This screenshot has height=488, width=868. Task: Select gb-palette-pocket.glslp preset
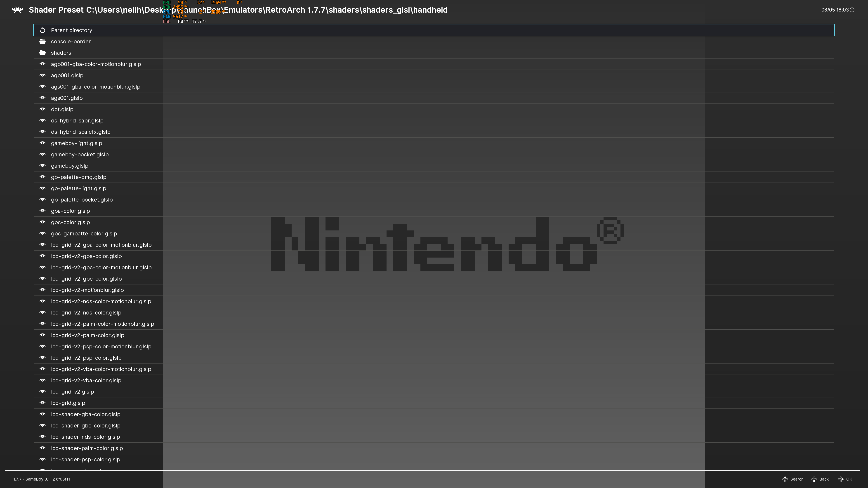tap(434, 199)
